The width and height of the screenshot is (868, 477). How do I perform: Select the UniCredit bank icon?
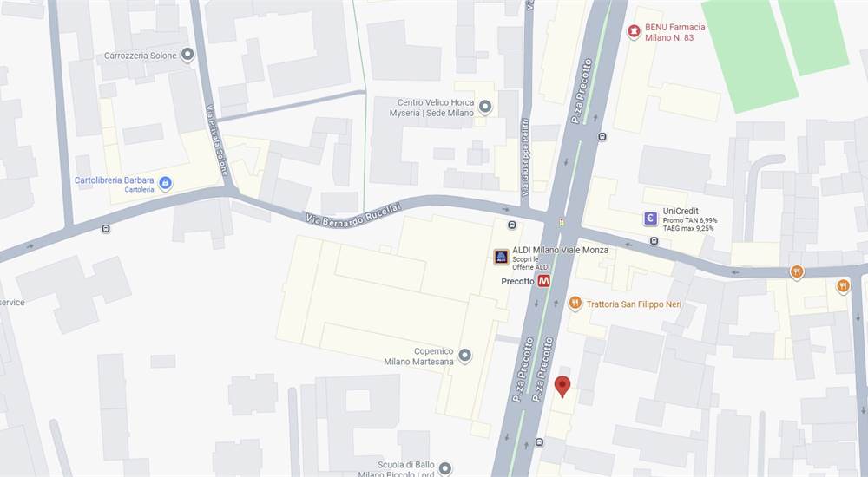coord(650,219)
